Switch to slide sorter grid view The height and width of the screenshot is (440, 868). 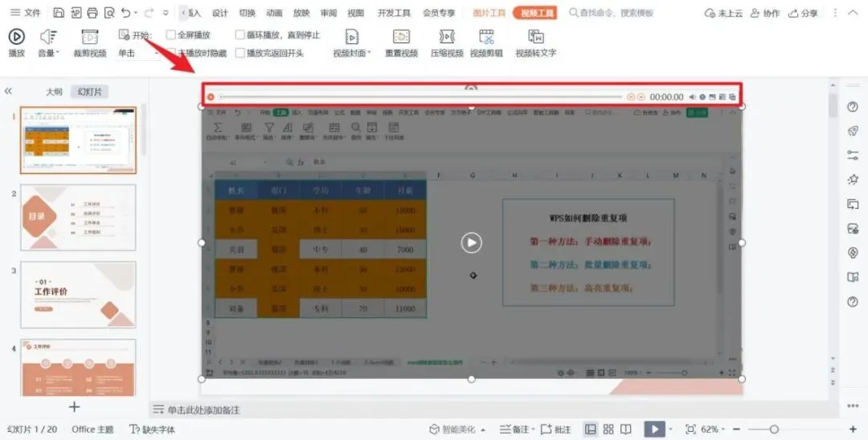point(608,430)
